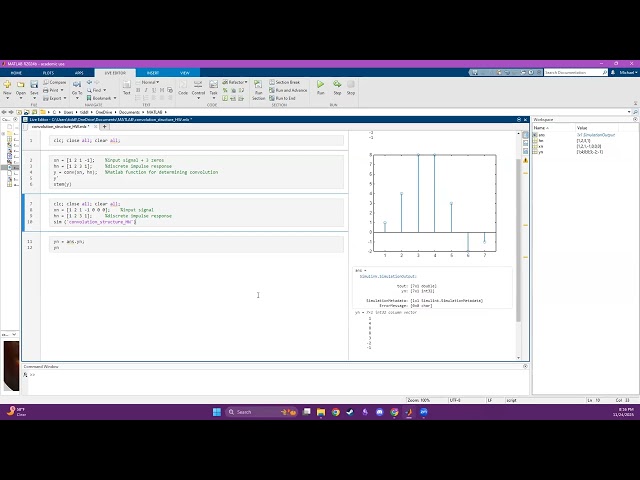Click the Documents folder in path bar
This screenshot has width=640, height=480.
tap(129, 112)
